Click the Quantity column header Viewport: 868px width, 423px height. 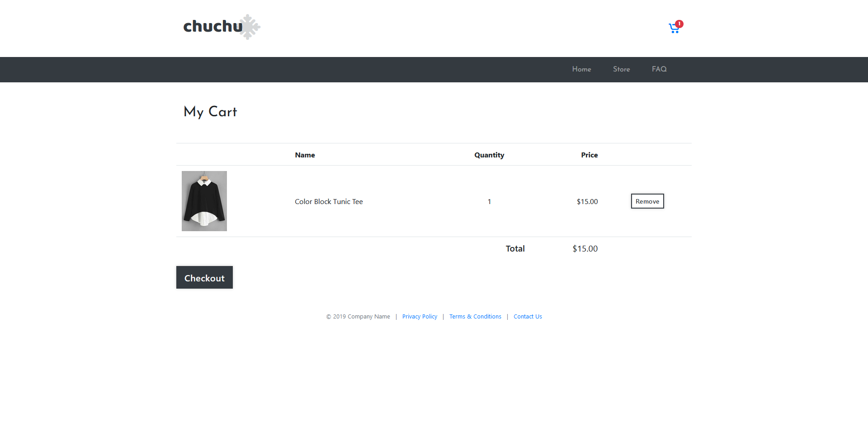click(x=489, y=155)
